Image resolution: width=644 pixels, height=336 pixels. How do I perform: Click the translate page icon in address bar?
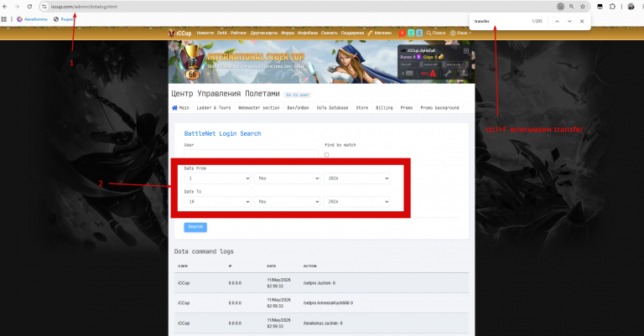click(560, 7)
